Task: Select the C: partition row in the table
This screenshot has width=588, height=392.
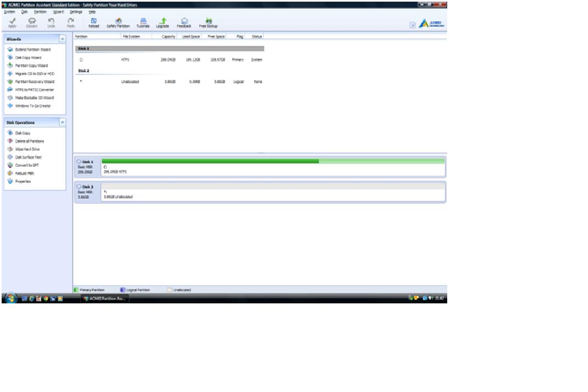Action: (169, 59)
